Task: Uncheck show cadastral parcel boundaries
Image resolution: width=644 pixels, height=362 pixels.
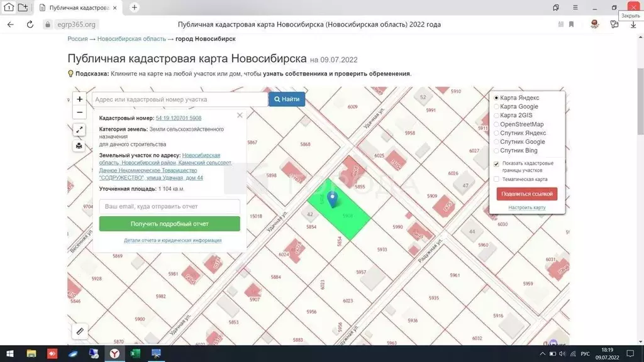Action: point(496,163)
